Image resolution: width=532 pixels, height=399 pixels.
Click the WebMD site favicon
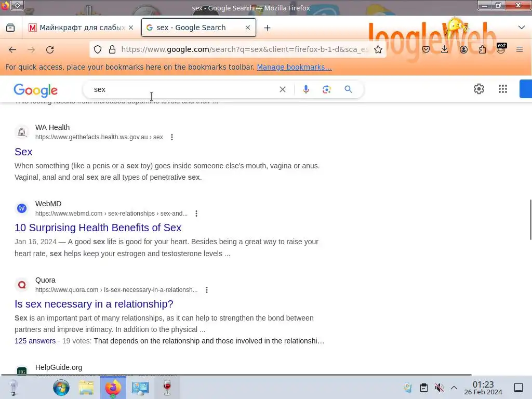coord(22,208)
